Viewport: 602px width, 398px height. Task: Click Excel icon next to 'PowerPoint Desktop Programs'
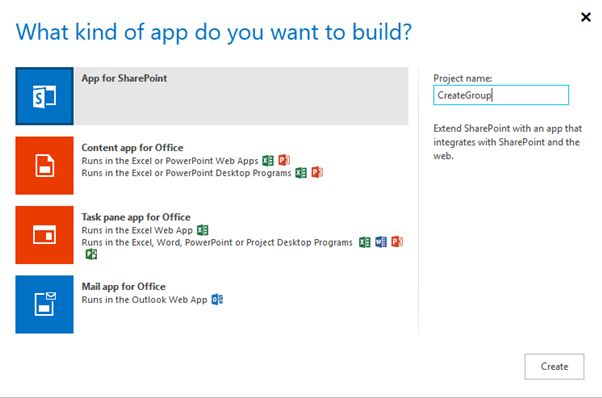(301, 173)
